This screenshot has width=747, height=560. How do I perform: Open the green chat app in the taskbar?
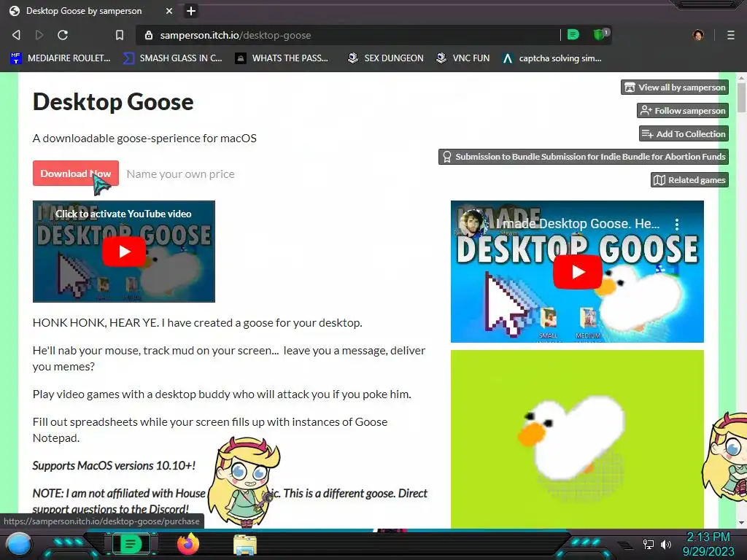(131, 544)
